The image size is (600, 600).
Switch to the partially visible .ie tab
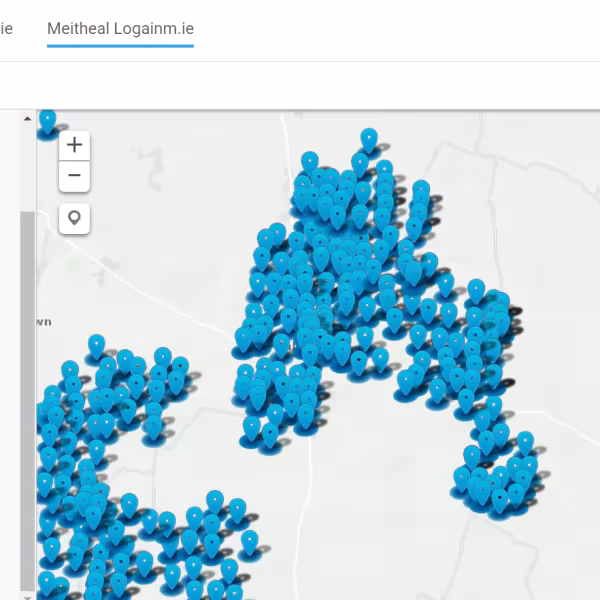(x=6, y=29)
